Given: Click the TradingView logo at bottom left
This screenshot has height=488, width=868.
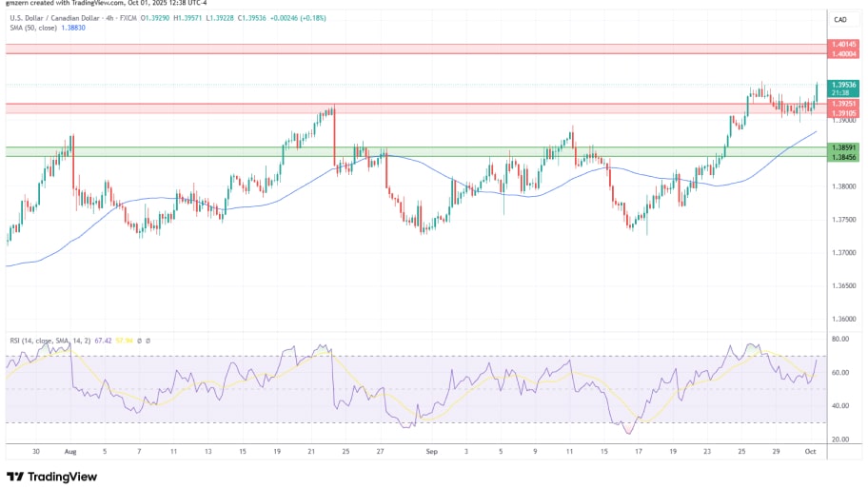Looking at the screenshot, I should pyautogui.click(x=51, y=477).
